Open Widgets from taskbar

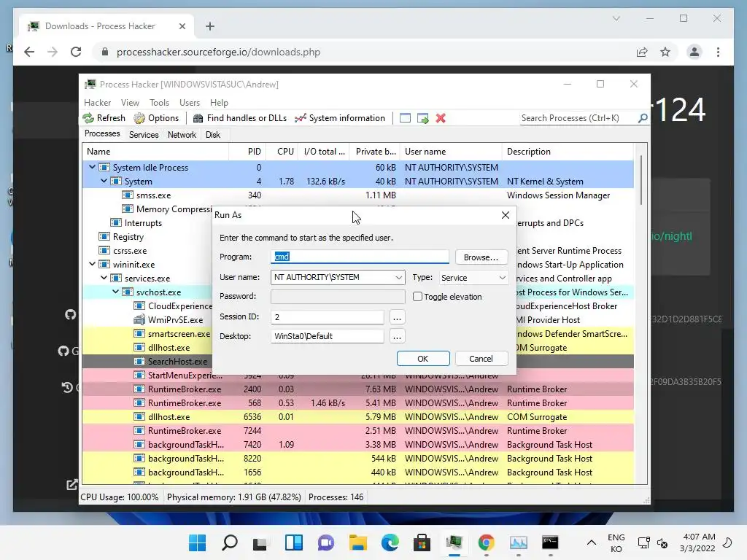tap(293, 542)
